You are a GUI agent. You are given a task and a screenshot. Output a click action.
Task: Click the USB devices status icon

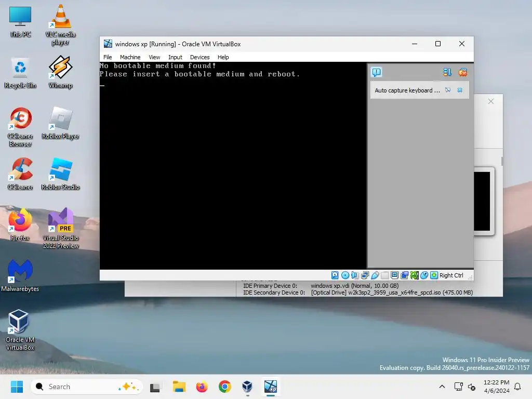375,275
